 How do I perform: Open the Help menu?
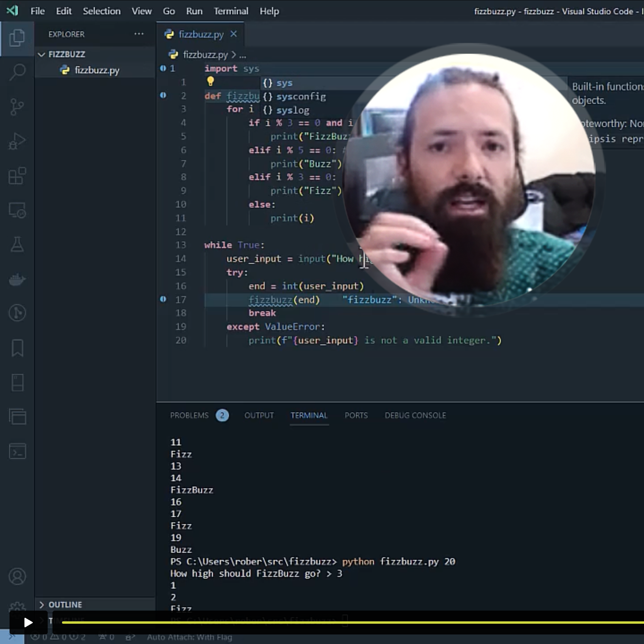pos(269,11)
